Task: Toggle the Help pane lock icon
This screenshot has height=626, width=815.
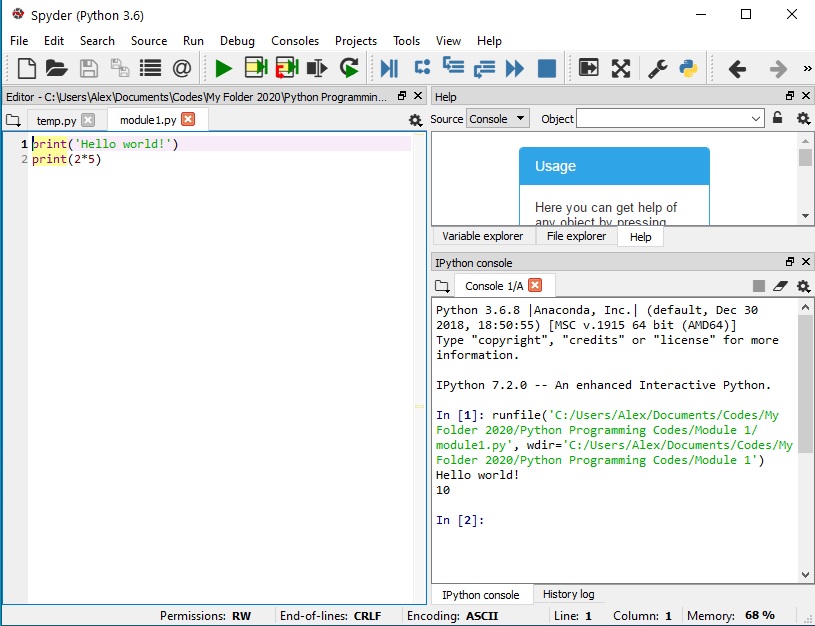Action: [x=777, y=118]
